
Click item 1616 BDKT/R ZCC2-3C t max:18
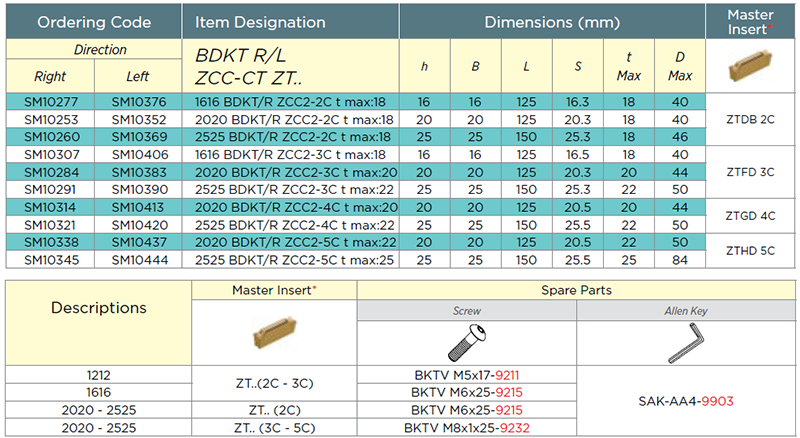pos(290,155)
